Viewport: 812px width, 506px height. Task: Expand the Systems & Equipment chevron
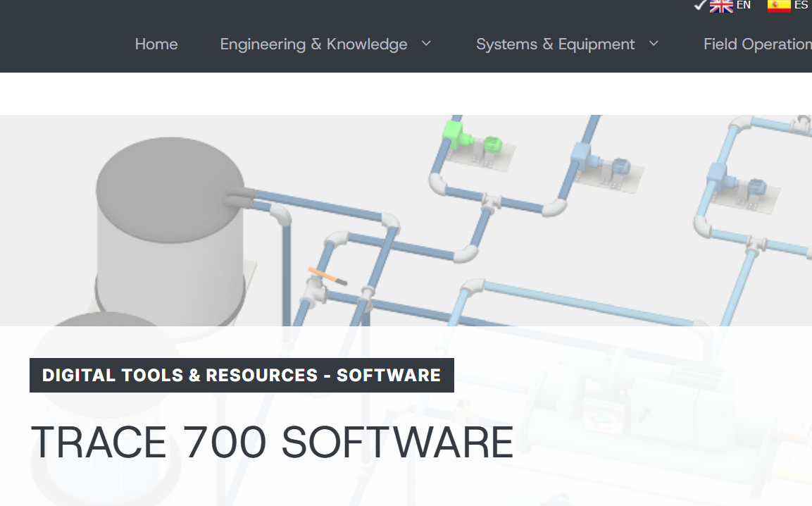pos(654,44)
